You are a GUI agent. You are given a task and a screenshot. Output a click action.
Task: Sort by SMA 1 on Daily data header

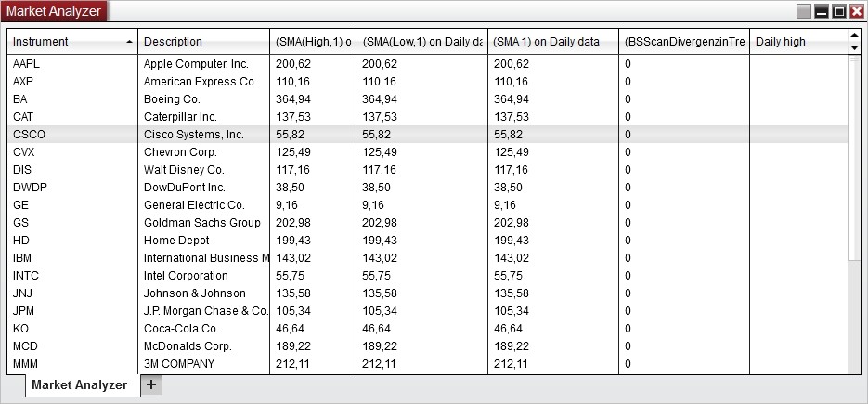553,42
